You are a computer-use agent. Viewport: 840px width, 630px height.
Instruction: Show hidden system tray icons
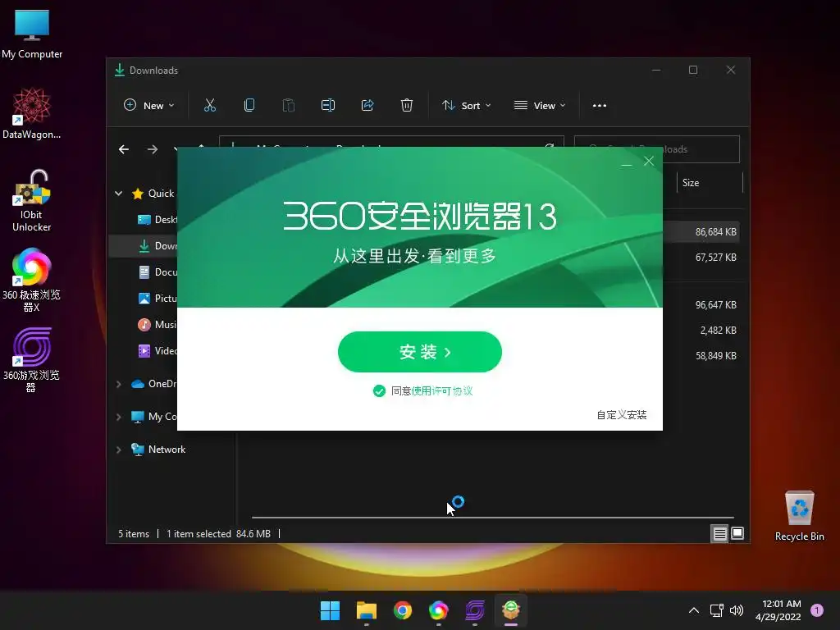coord(694,610)
